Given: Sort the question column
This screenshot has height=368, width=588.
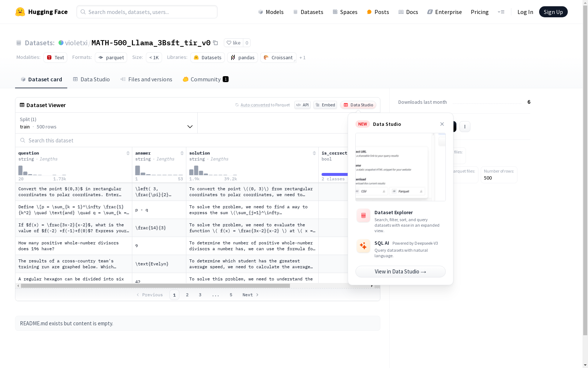Looking at the screenshot, I should click(x=128, y=153).
